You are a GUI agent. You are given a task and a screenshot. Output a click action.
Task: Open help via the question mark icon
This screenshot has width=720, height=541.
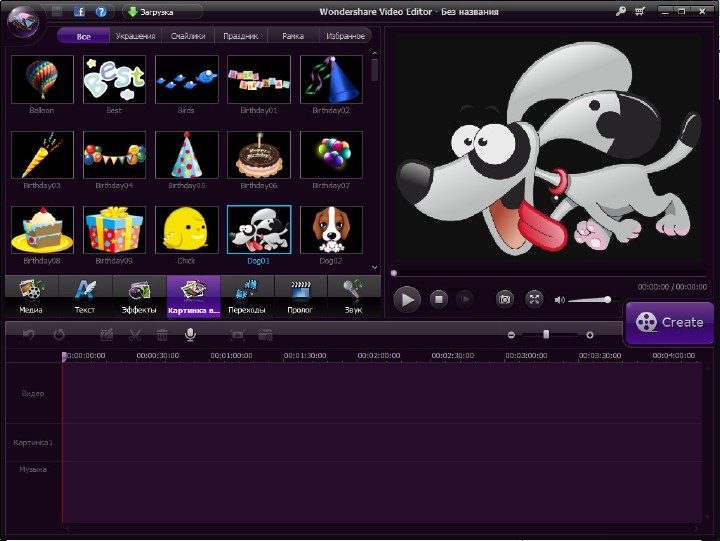tap(101, 12)
